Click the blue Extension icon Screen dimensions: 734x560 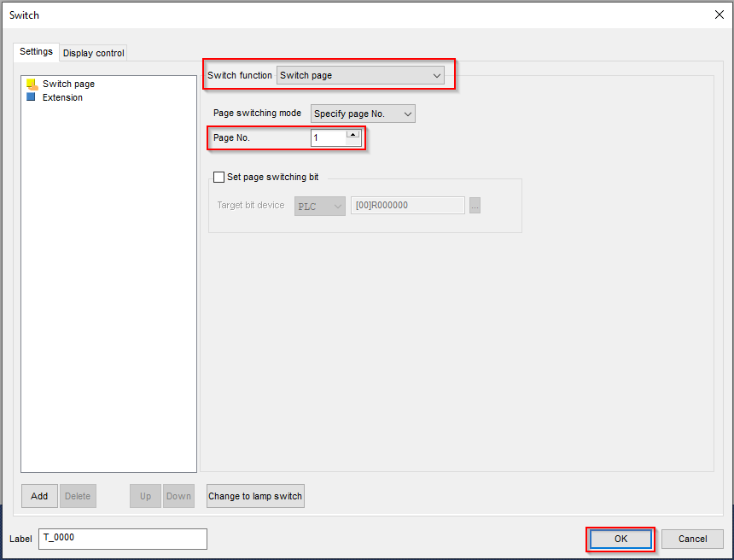31,97
